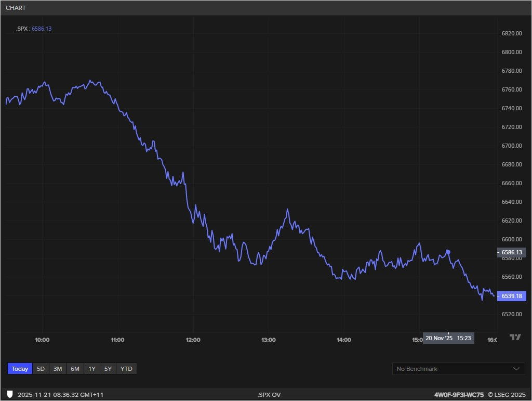
Task: Toggle the Today timeframe selection
Action: [19, 368]
